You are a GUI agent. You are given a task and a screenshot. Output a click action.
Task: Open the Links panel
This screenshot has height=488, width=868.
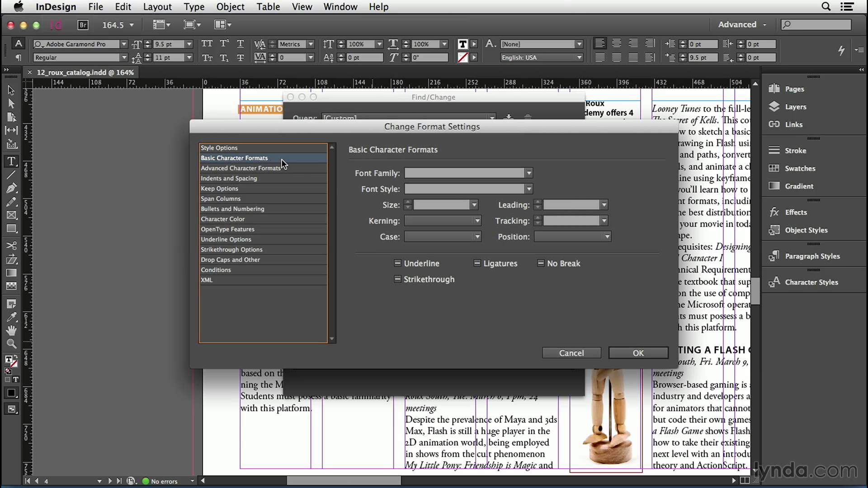[793, 124]
